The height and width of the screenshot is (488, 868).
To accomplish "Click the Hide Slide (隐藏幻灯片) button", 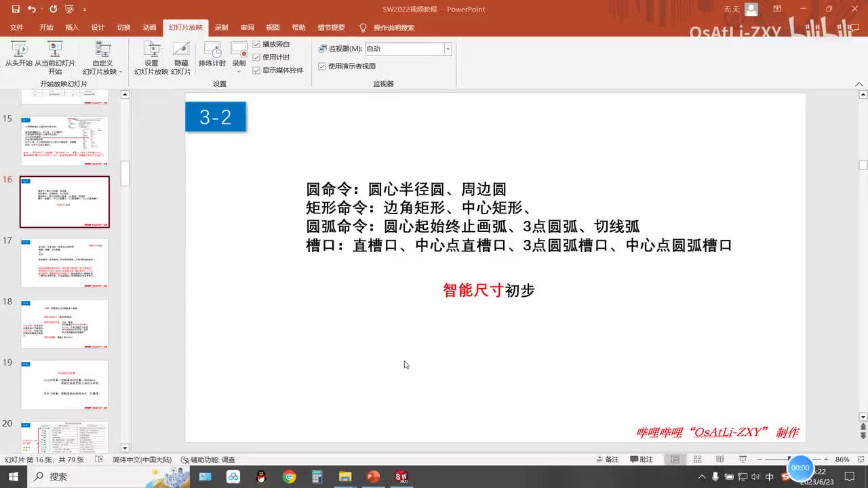I will (x=181, y=58).
